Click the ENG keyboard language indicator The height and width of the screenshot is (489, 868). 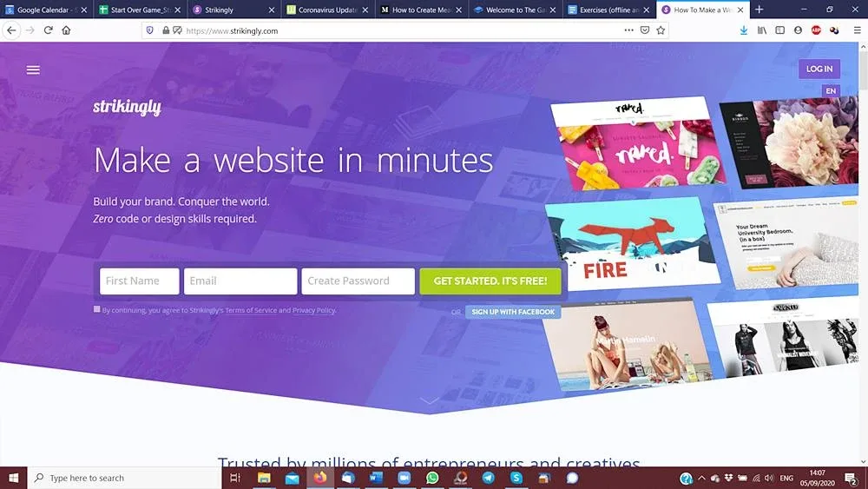pyautogui.click(x=786, y=478)
